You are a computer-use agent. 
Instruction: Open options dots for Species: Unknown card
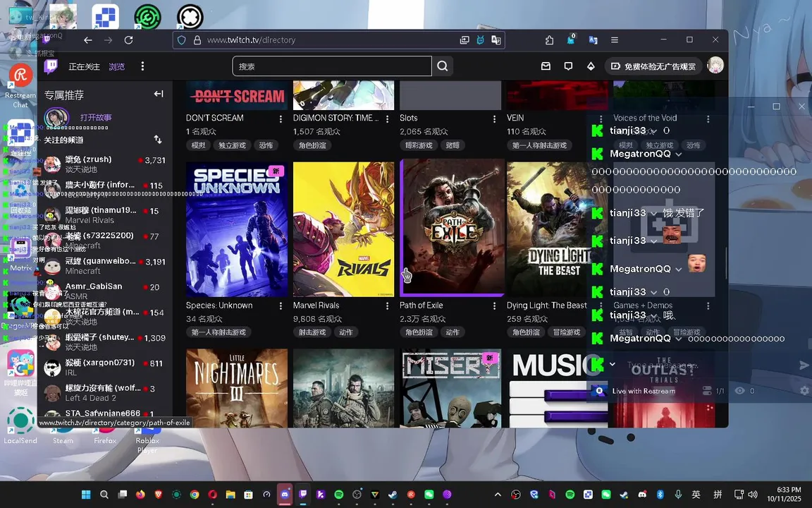click(281, 306)
